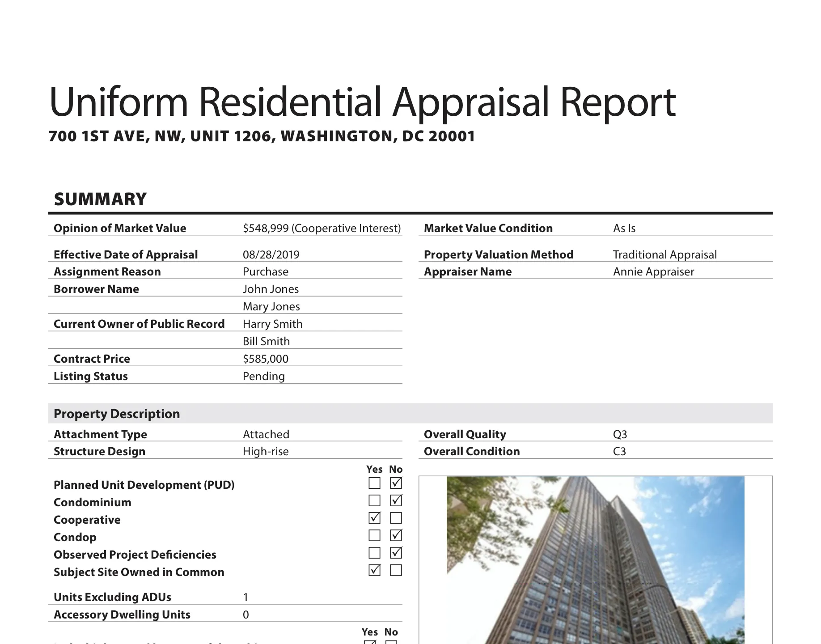Click the $548,999 market value
The height and width of the screenshot is (644, 821).
coord(322,229)
